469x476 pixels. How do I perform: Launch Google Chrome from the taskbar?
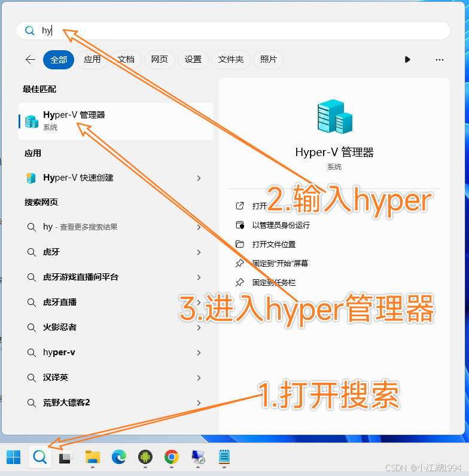[x=172, y=457]
